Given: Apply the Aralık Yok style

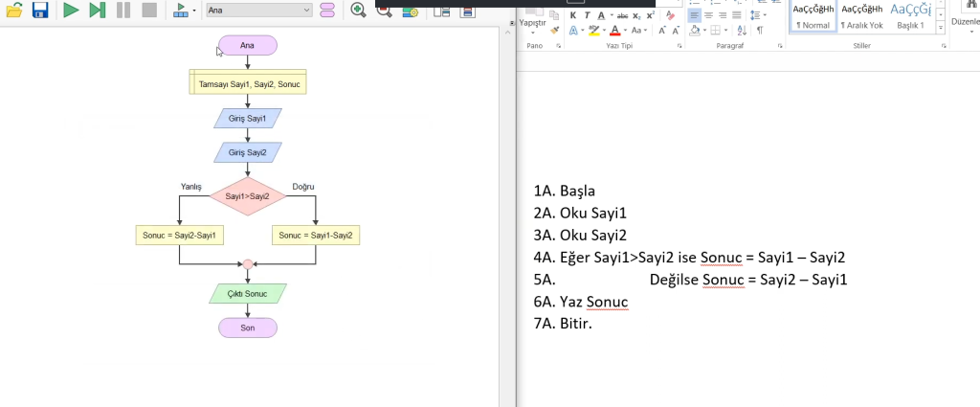Looking at the screenshot, I should click(x=861, y=15).
